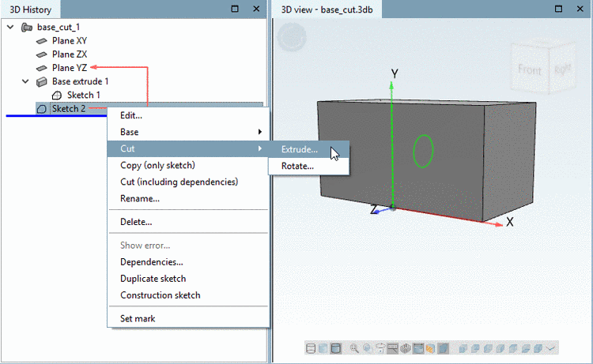Click the part icon beside base_cut_1
The image size is (593, 364).
[26, 27]
